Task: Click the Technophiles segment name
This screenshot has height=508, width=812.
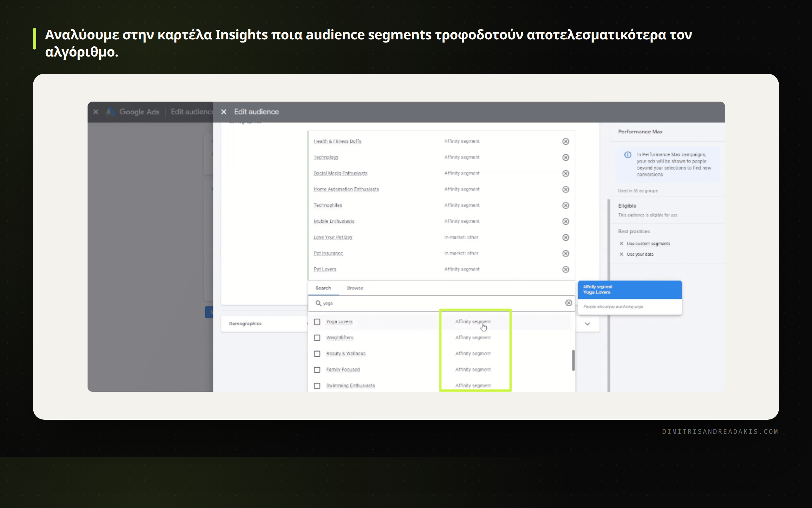Action: coord(327,205)
